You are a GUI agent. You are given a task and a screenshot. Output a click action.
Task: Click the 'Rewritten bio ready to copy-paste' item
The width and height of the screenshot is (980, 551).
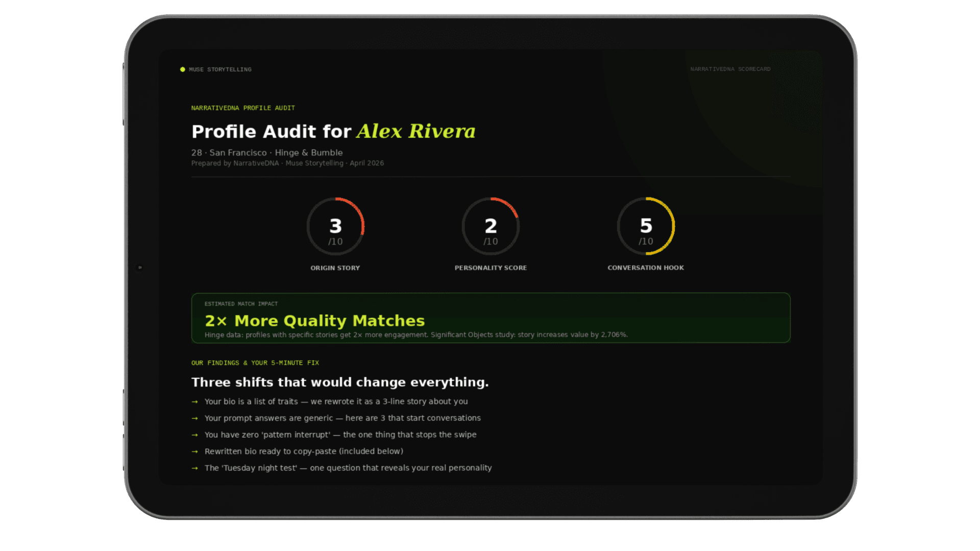304,452
